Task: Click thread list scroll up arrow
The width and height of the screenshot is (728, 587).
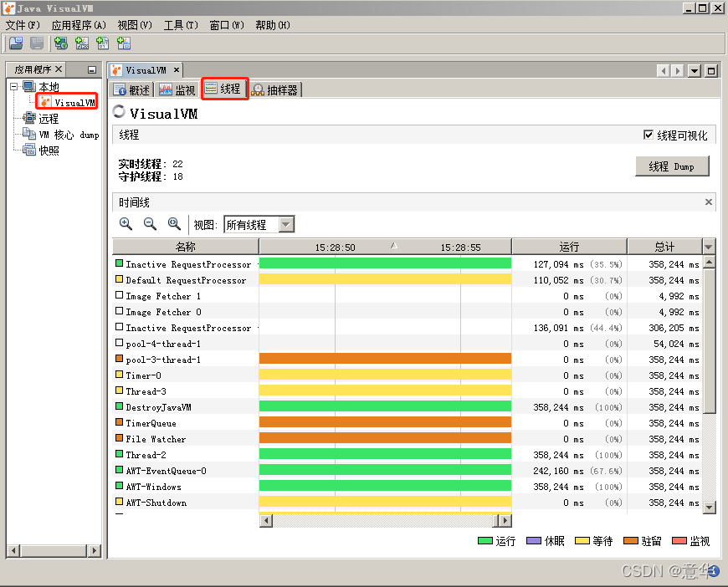Action: tap(709, 263)
